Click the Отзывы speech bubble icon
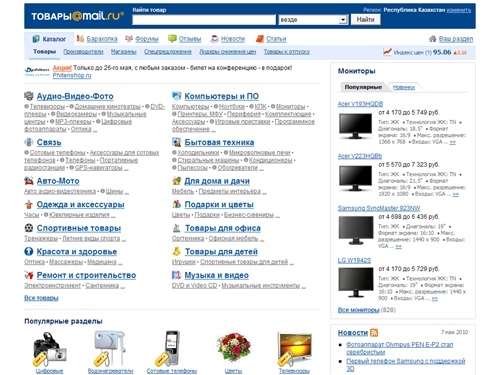This screenshot has width=500, height=375. click(172, 39)
